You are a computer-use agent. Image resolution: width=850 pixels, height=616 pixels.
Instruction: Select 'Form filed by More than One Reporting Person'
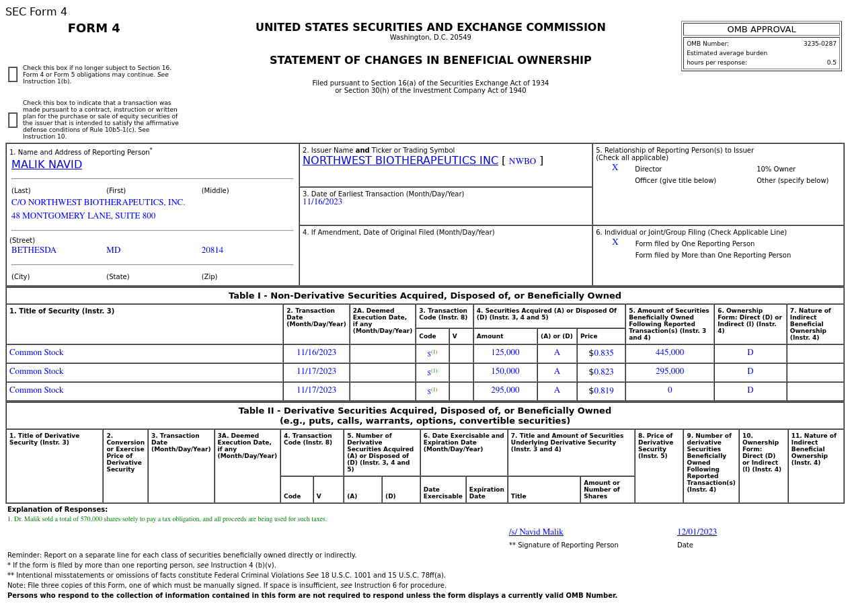(x=713, y=256)
